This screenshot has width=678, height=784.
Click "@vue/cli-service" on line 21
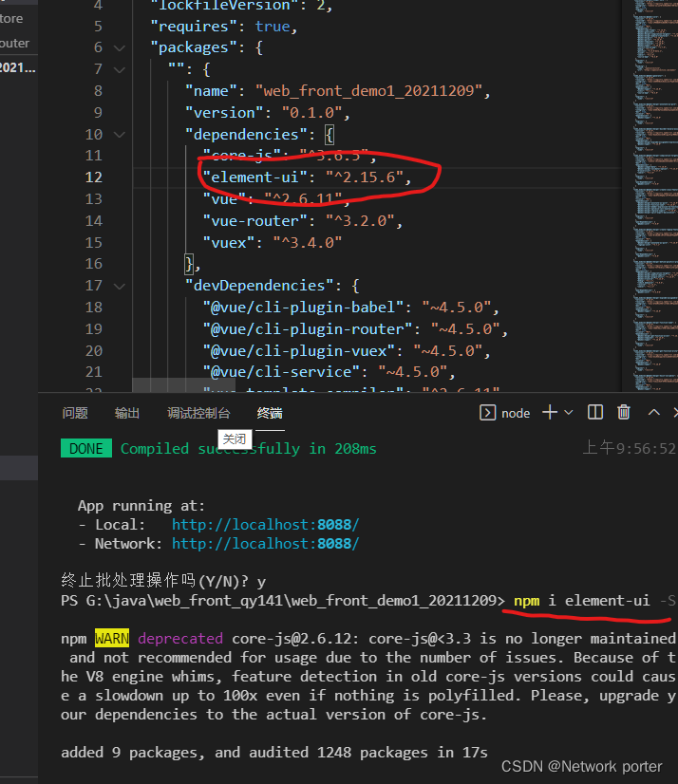click(282, 372)
